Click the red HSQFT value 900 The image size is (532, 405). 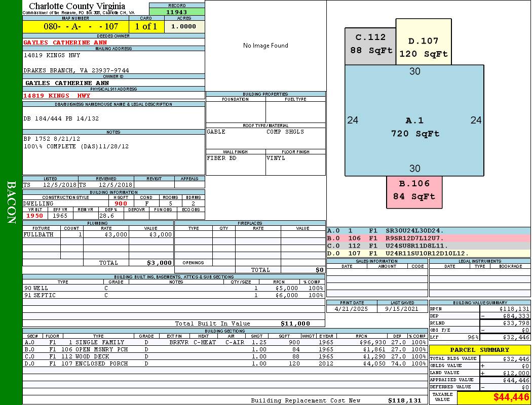[x=121, y=204]
